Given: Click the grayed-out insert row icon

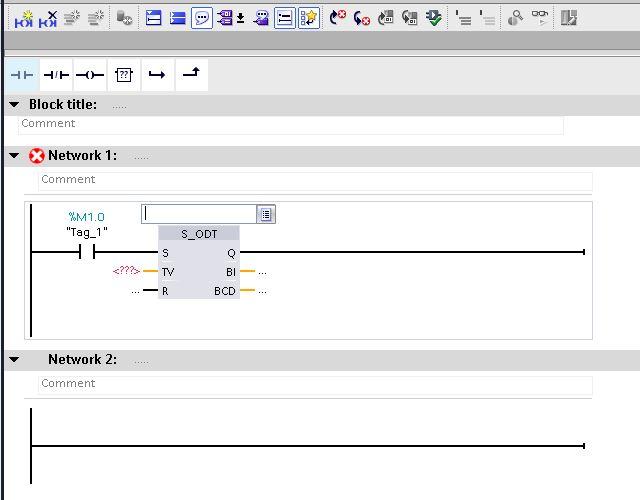Looking at the screenshot, I should [72, 18].
